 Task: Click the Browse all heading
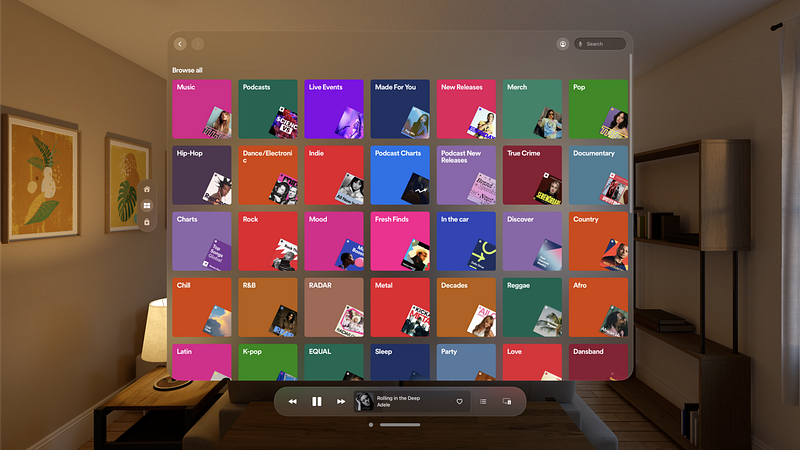coord(187,70)
